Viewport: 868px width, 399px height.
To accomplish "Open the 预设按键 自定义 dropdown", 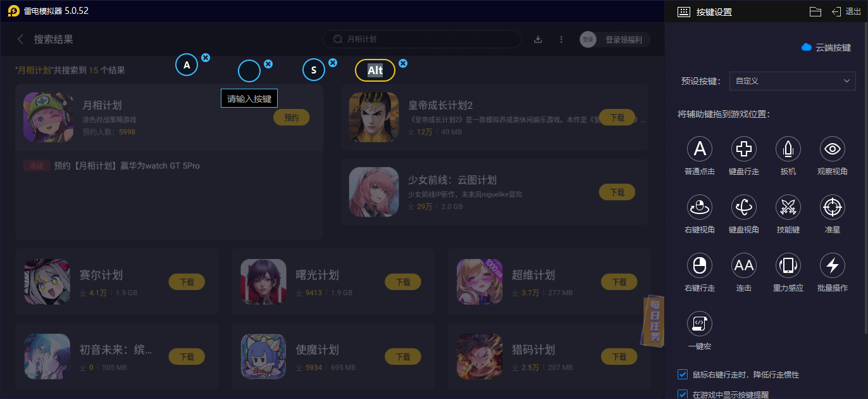I will click(792, 81).
